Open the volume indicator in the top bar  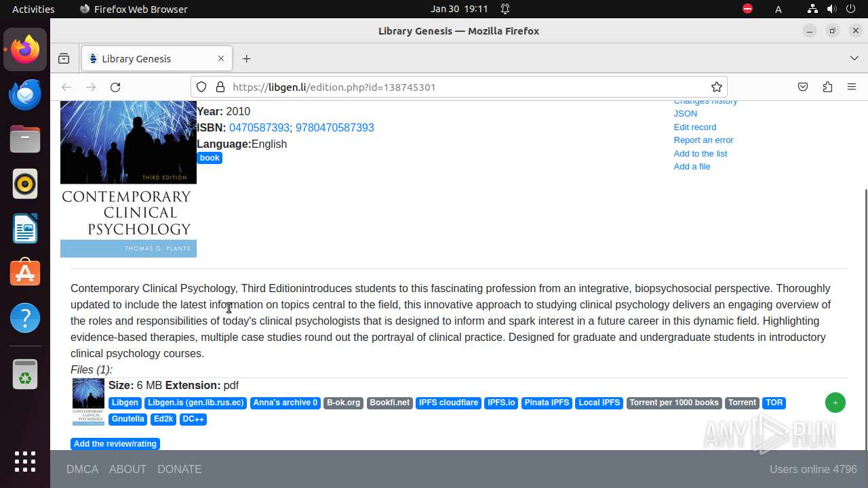(x=831, y=9)
